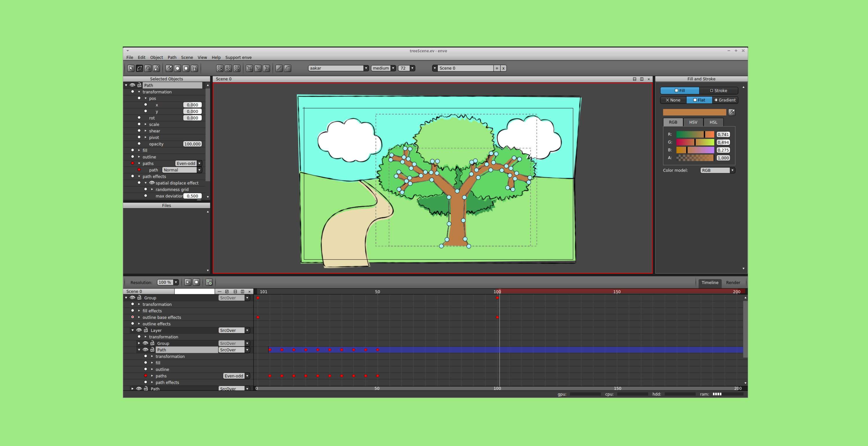The image size is (868, 446).
Task: Activate the circle drawing tool
Action: click(177, 68)
